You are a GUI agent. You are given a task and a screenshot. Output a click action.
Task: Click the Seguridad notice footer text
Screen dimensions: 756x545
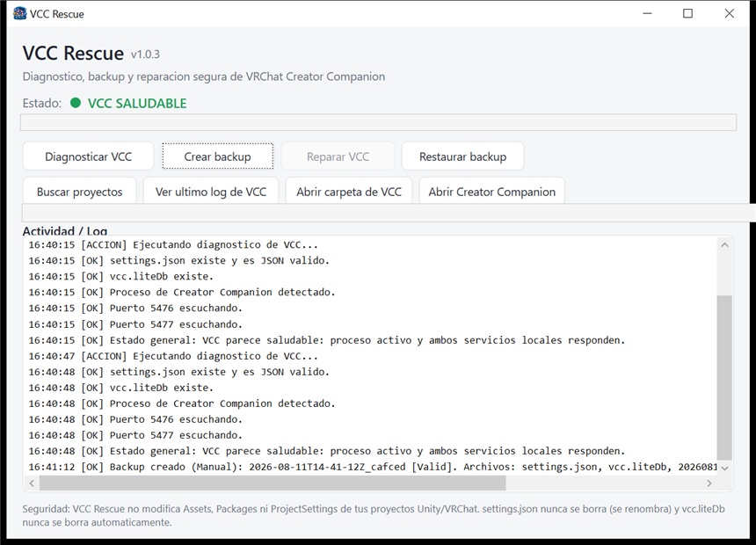coord(374,516)
